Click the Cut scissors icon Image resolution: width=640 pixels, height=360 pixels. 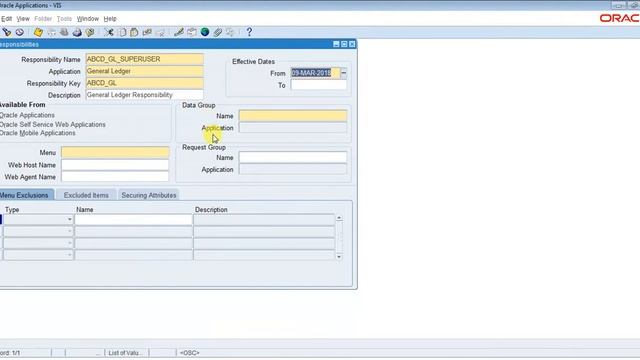coord(109,32)
